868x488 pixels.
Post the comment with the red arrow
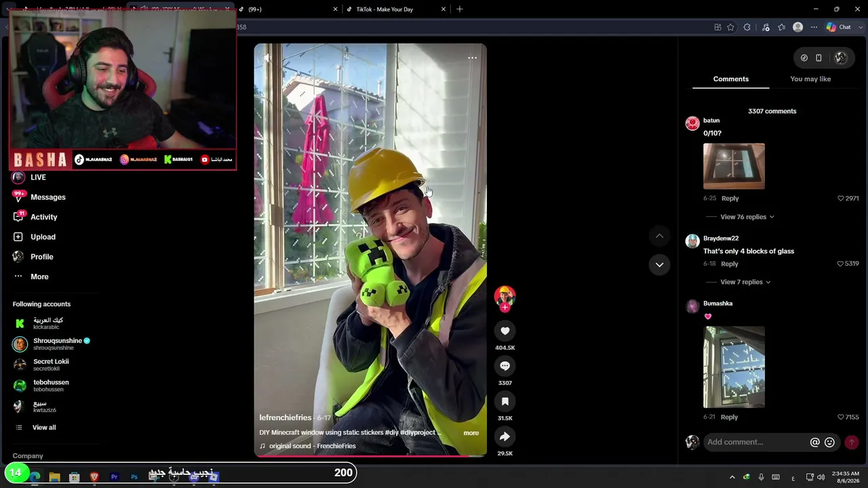click(x=851, y=443)
